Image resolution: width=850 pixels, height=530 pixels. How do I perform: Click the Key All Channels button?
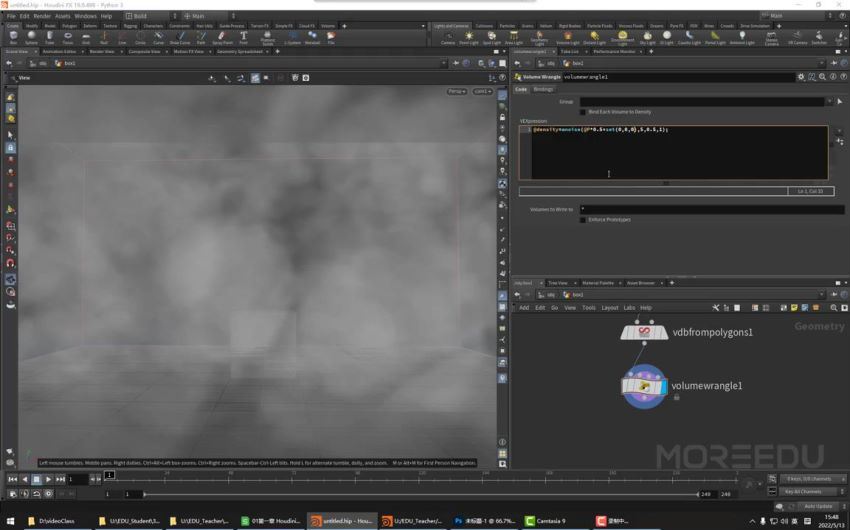pos(810,492)
